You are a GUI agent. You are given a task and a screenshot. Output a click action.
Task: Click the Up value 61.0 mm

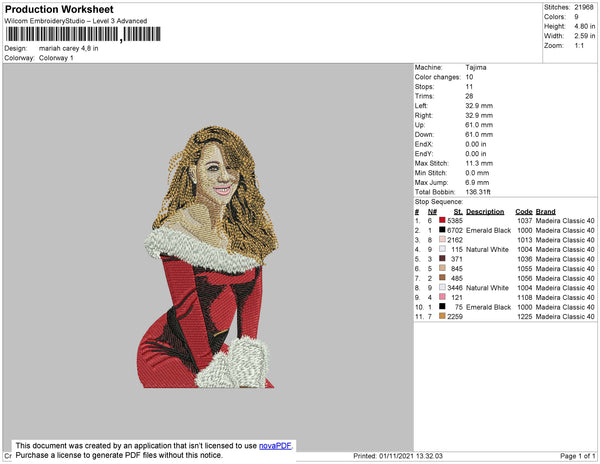pos(479,125)
